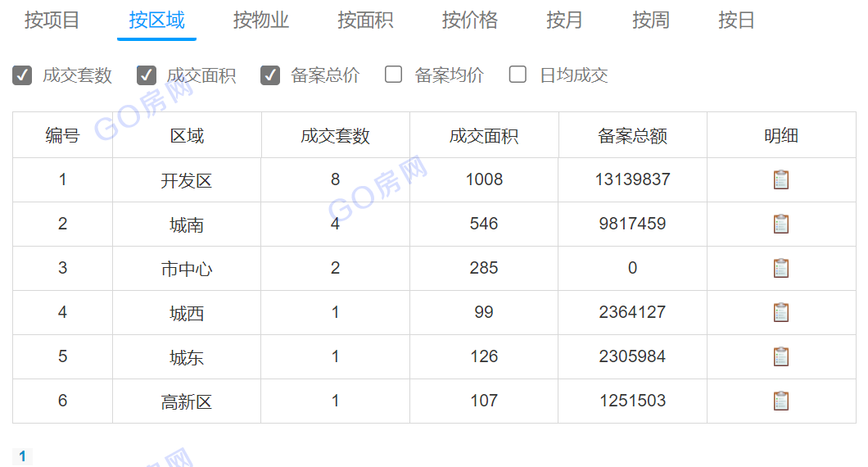Viewport: 868px width, 467px height.
Task: Open details clipboard icon for 城南 row
Action: (781, 224)
